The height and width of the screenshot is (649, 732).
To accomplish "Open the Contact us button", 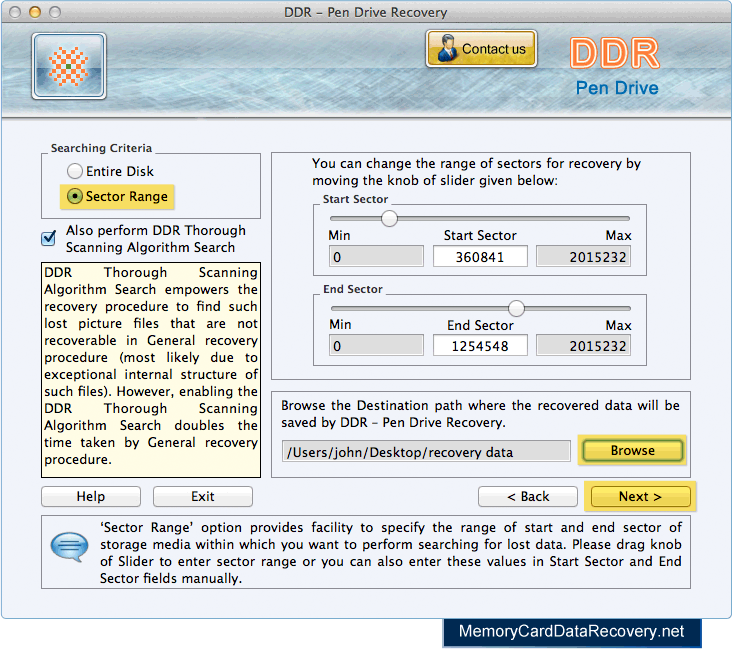I will point(481,49).
